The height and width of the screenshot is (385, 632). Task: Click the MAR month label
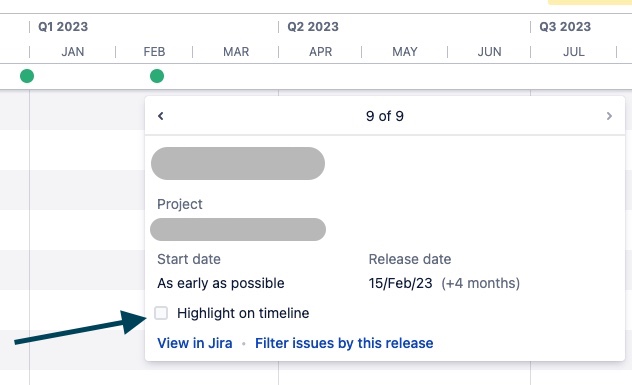point(236,52)
